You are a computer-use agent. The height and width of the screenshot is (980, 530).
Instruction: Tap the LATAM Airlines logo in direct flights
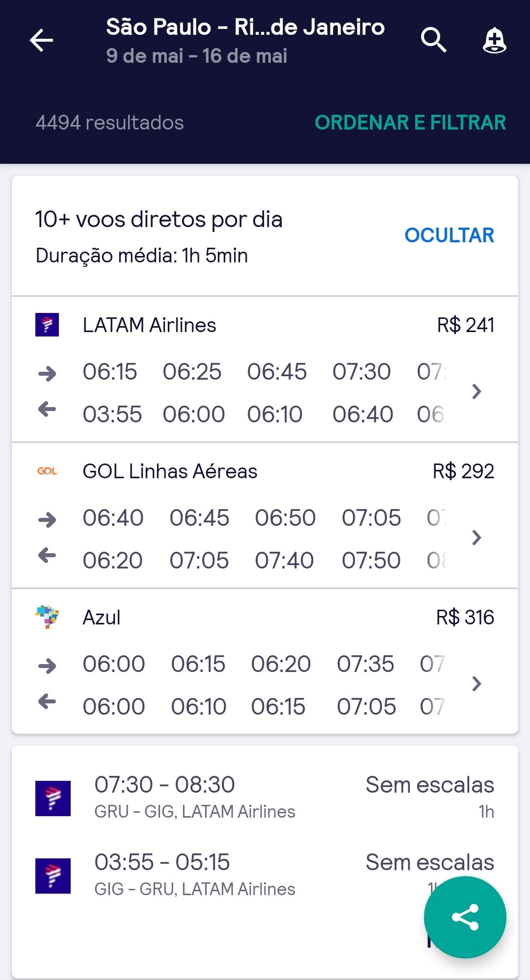(47, 325)
